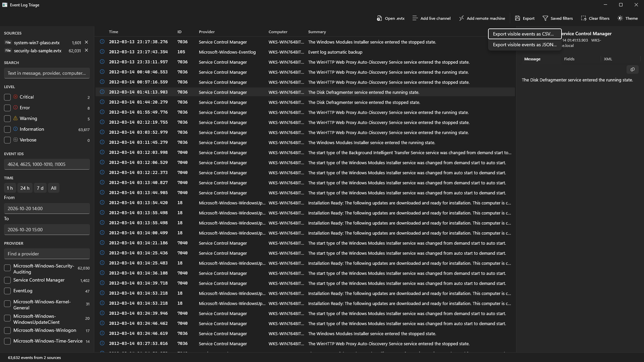644x362 pixels.
Task: Check the Warning level checkbox
Action: coord(8,119)
